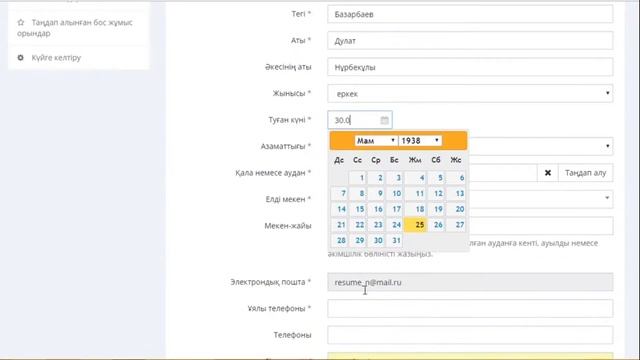Screen dimensions: 640x360
Task: Click the Туған күні date input
Action: [x=360, y=120]
